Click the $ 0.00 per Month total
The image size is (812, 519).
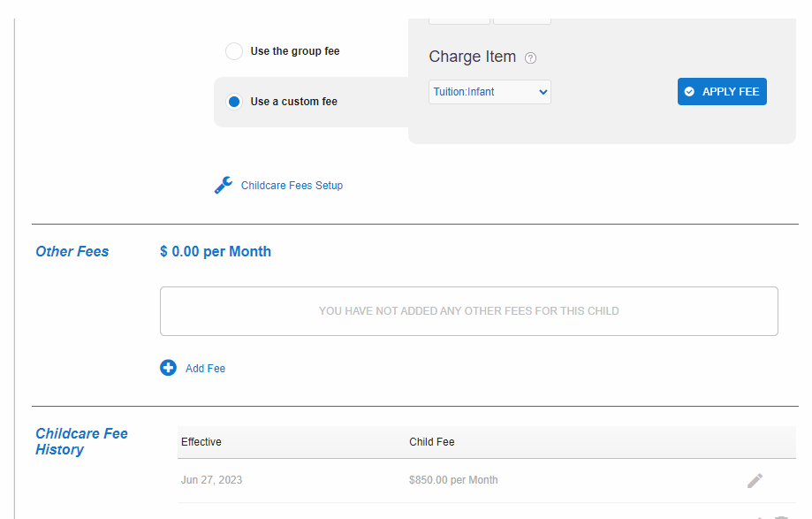point(216,252)
